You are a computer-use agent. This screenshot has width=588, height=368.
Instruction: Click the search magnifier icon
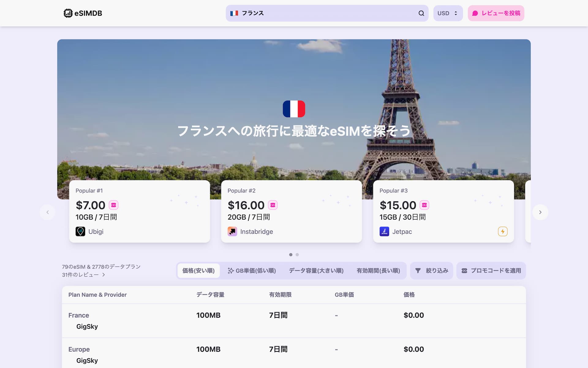pyautogui.click(x=421, y=13)
